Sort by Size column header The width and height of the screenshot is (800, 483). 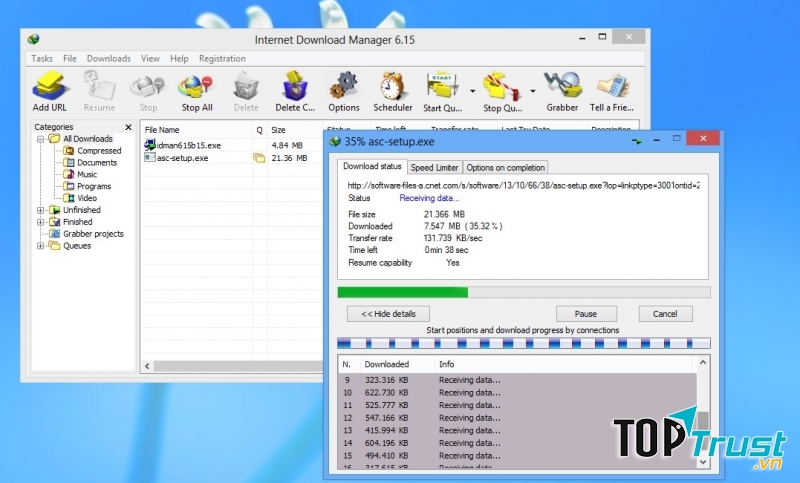click(295, 130)
